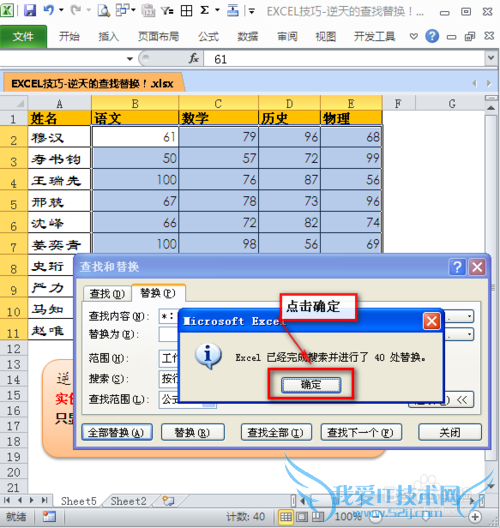Image resolution: width=500 pixels, height=528 pixels.
Task: Click the AutoSum sigma icon
Action: tap(204, 10)
